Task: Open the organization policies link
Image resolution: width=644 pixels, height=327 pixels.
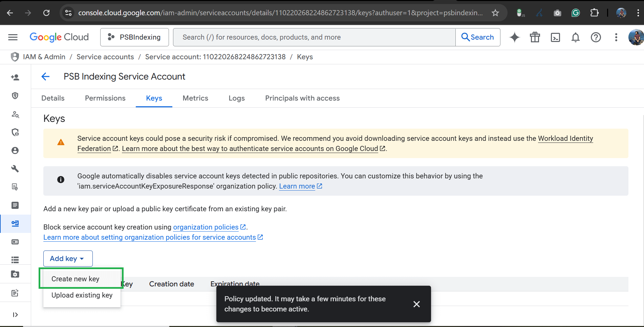Action: (206, 227)
